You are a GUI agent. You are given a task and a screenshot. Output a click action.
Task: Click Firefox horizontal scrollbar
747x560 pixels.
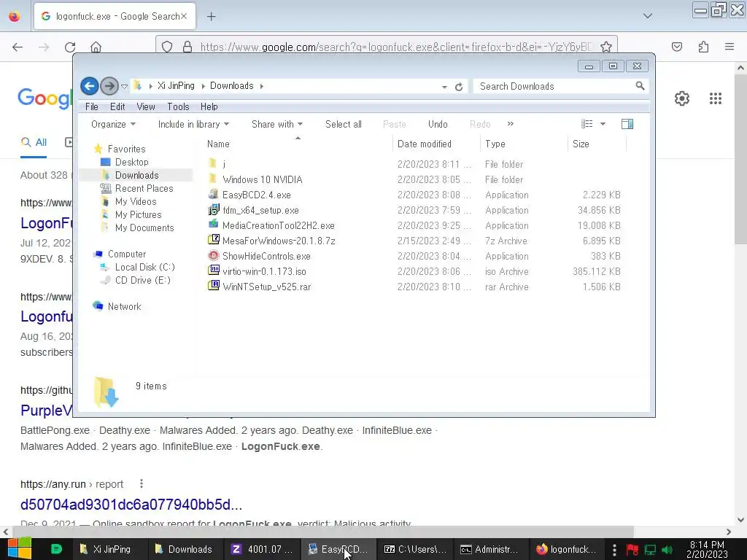(323, 532)
